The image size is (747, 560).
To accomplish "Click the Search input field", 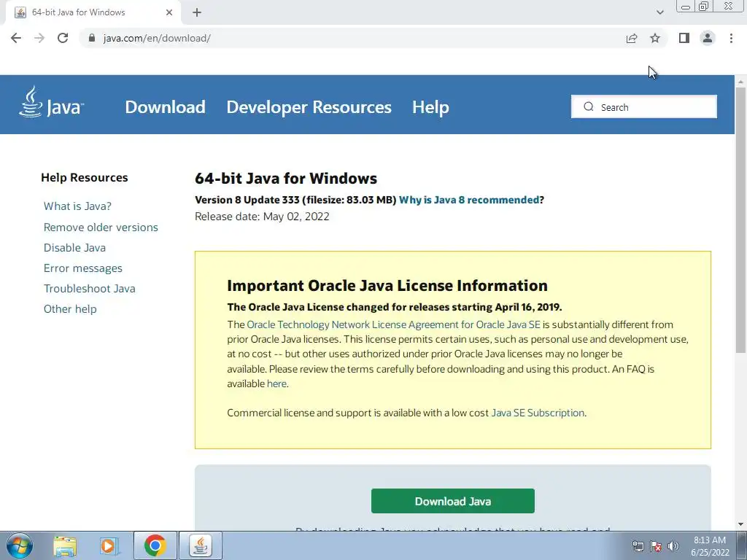I will pos(644,106).
